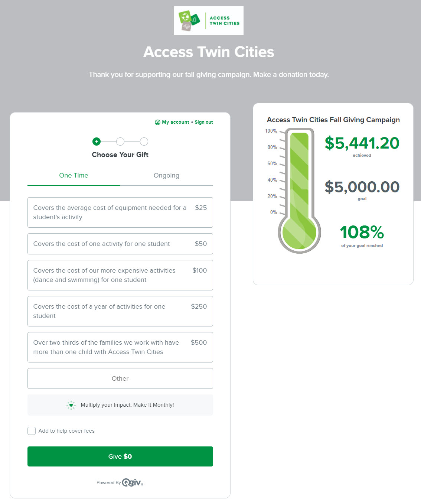Click the Qgiv logo at bottom
The height and width of the screenshot is (504, 421).
tap(133, 482)
